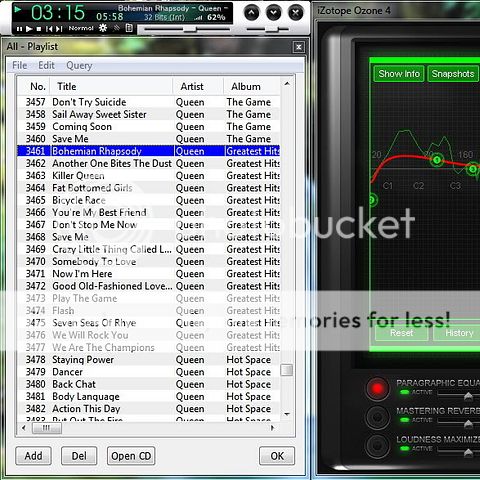
Task: Select Somebody To Love track
Action: pyautogui.click(x=149, y=262)
